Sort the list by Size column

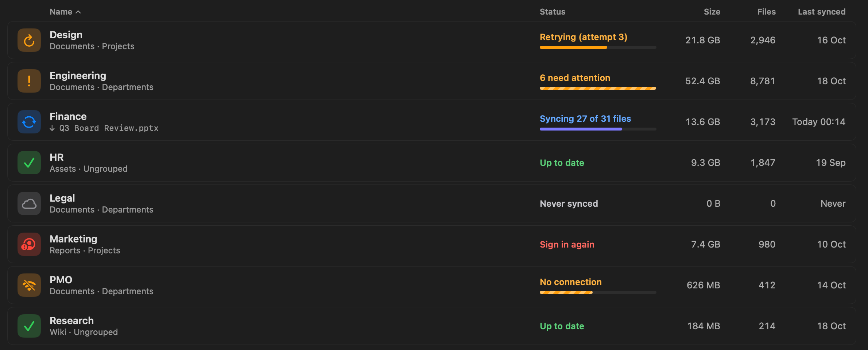pyautogui.click(x=712, y=12)
